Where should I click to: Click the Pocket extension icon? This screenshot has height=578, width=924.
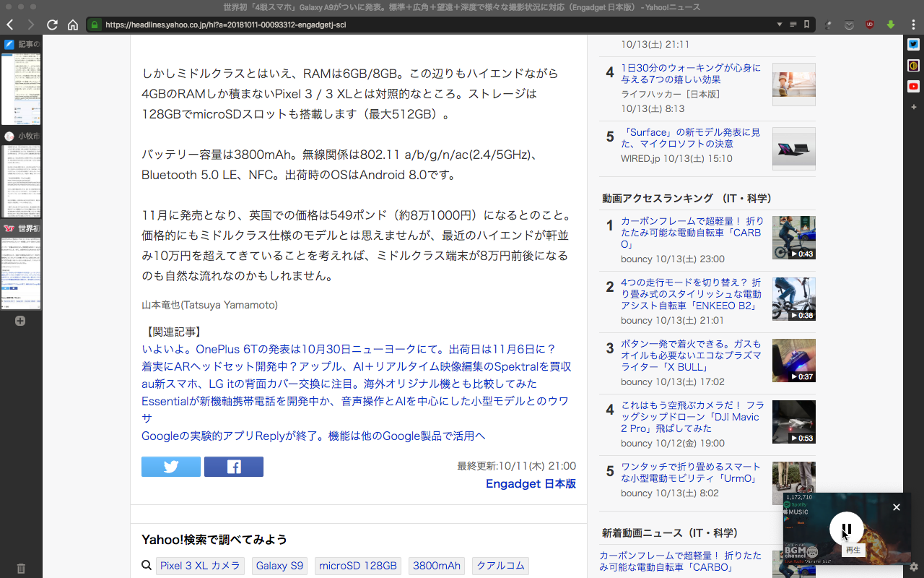click(850, 25)
